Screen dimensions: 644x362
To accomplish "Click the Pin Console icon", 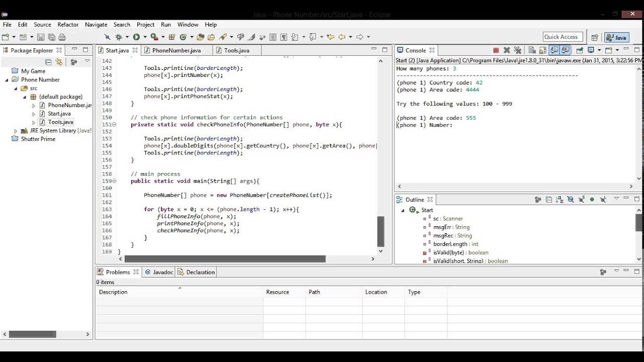I will point(580,50).
